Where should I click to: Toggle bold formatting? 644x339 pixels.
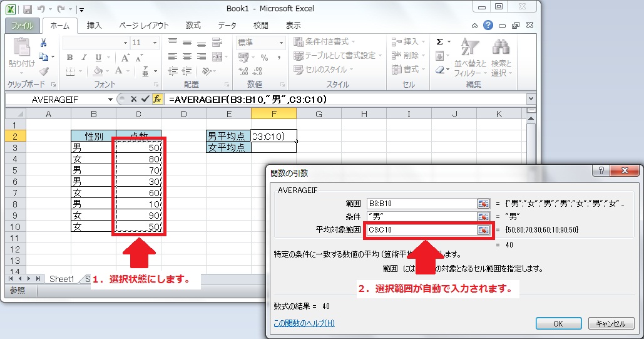[x=69, y=58]
